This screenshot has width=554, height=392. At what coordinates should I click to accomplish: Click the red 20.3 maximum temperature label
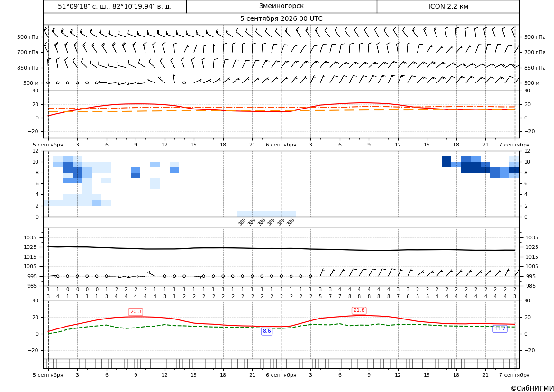coord(136,312)
